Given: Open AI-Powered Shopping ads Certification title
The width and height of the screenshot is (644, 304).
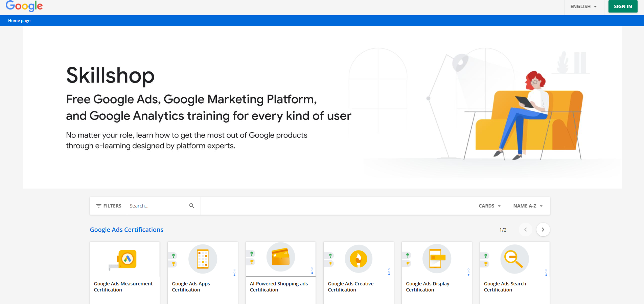Looking at the screenshot, I should point(279,287).
